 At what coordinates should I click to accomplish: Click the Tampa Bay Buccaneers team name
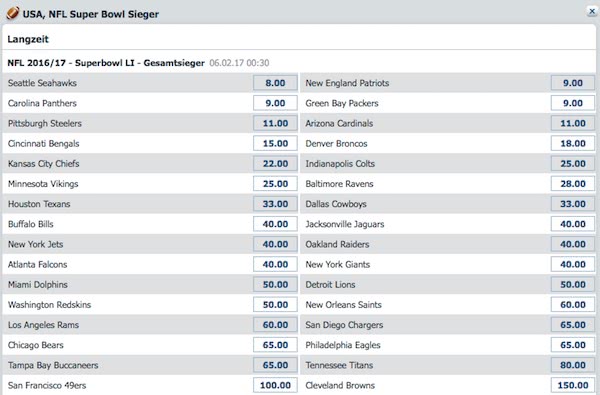coord(53,365)
